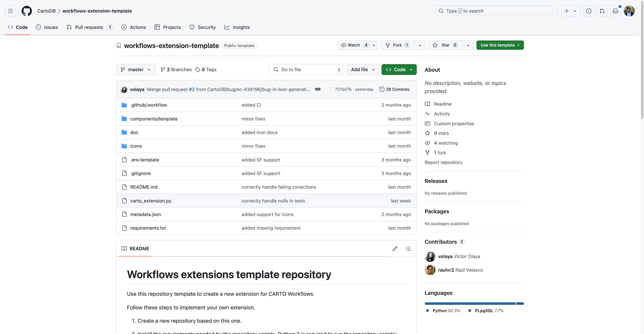Screen dimensions: 644x334
Task: Edit README with the pencil icon
Action: point(395,248)
